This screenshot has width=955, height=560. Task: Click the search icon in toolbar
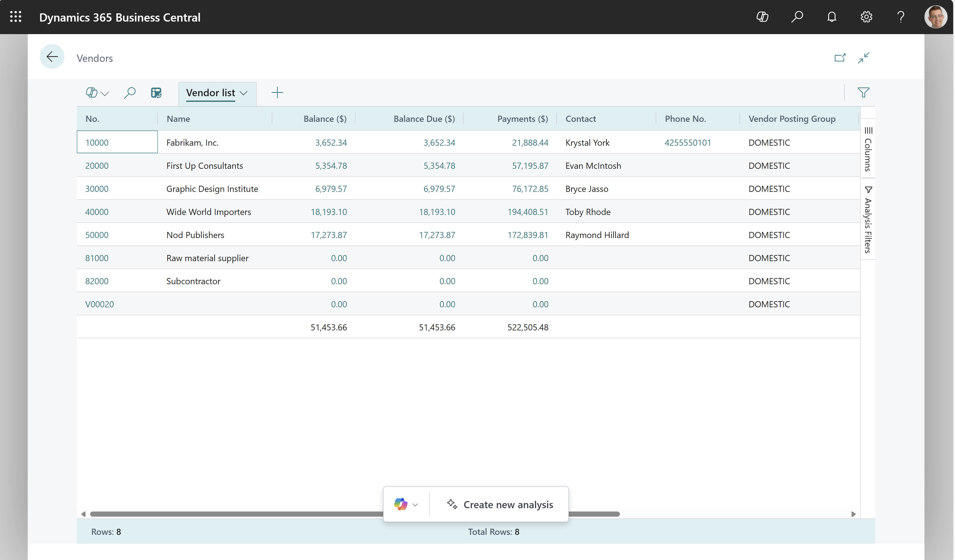[130, 93]
